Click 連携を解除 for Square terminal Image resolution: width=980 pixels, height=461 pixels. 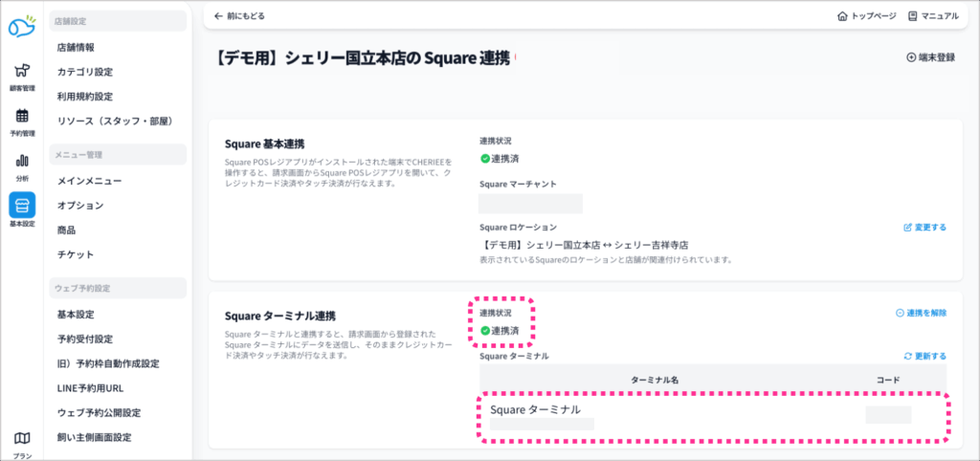(x=920, y=313)
